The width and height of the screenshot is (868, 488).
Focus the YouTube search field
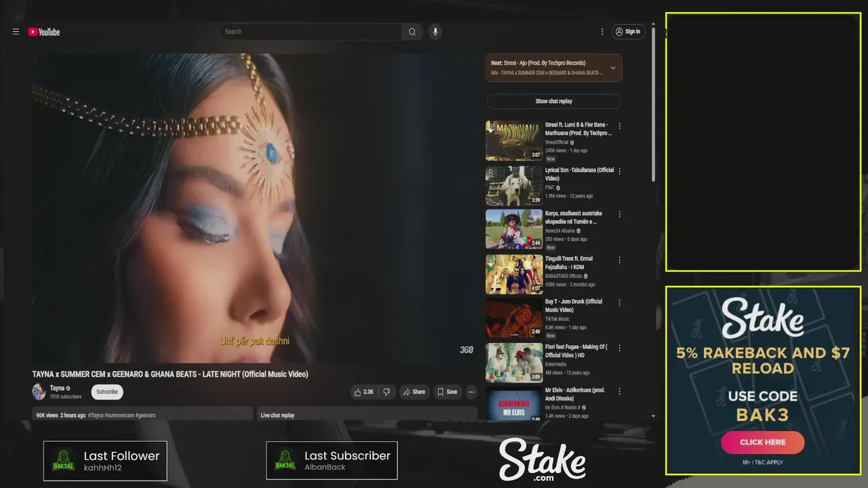point(311,32)
